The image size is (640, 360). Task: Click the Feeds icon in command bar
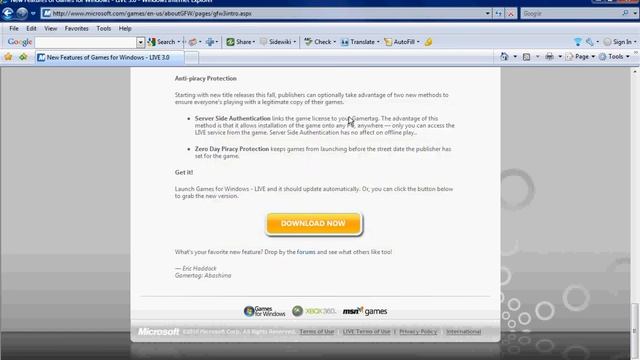527,57
